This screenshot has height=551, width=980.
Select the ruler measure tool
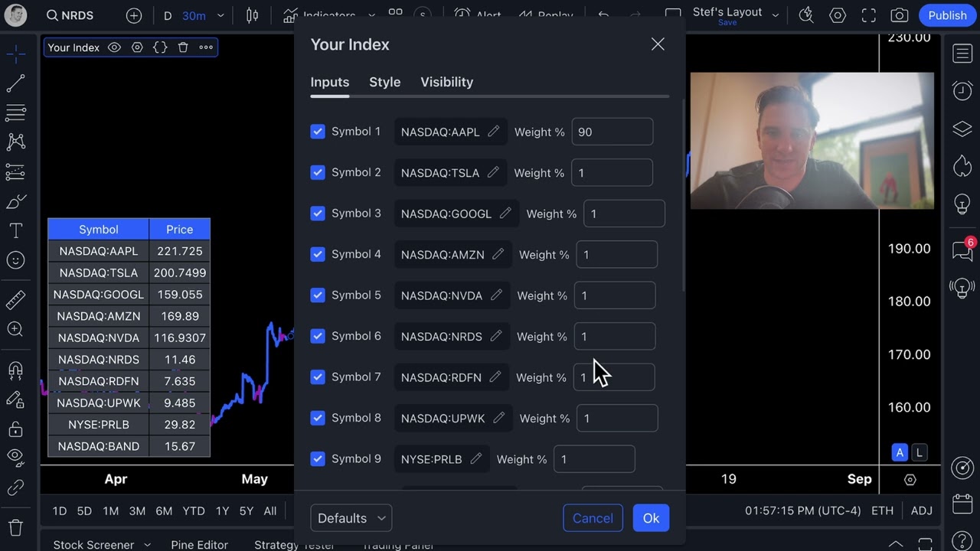(x=15, y=300)
